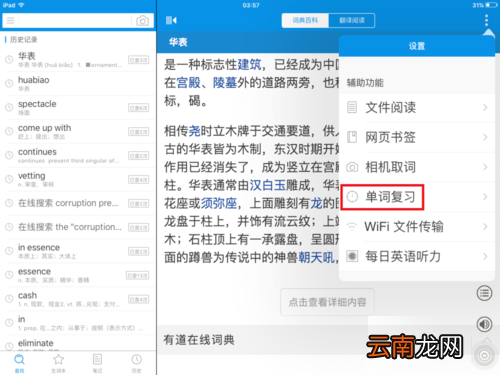Follow the 须弥座 link in article

[x=219, y=203]
